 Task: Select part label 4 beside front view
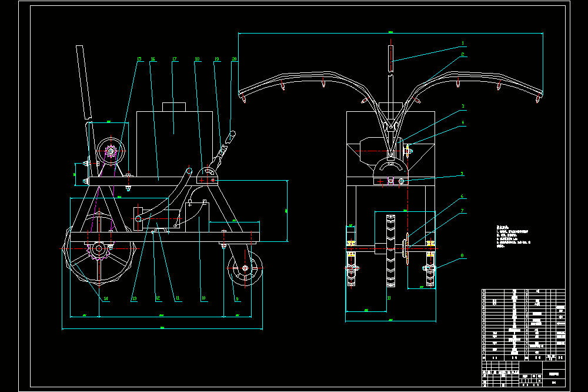pyautogui.click(x=463, y=122)
